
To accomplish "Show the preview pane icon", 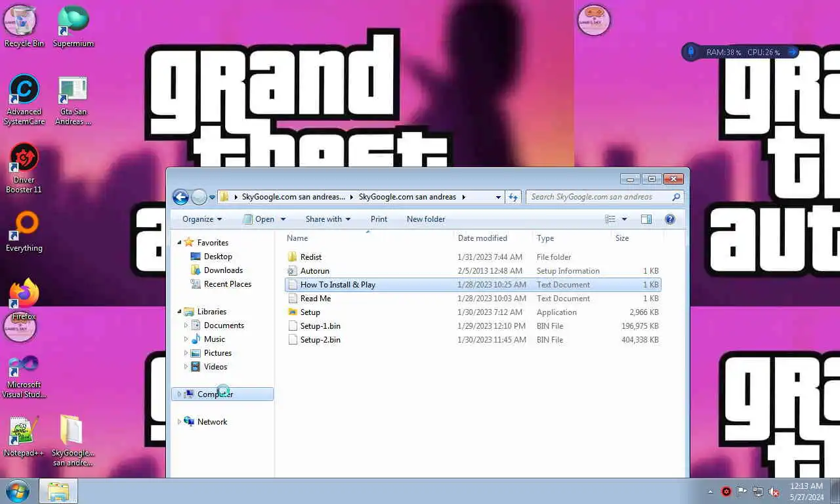I will click(646, 219).
